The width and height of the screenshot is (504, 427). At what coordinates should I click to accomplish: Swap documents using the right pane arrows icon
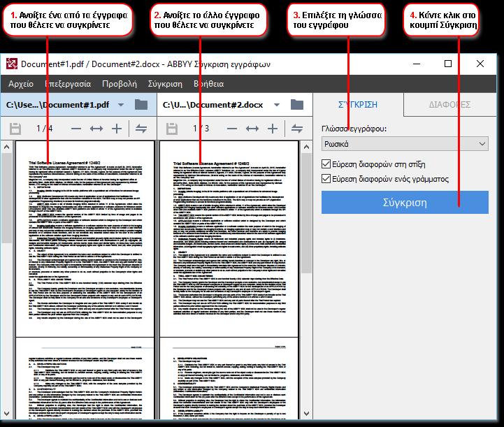tap(297, 129)
